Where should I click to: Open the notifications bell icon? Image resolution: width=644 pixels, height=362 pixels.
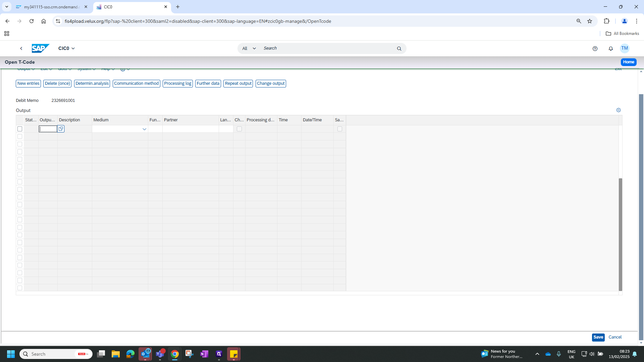click(611, 49)
